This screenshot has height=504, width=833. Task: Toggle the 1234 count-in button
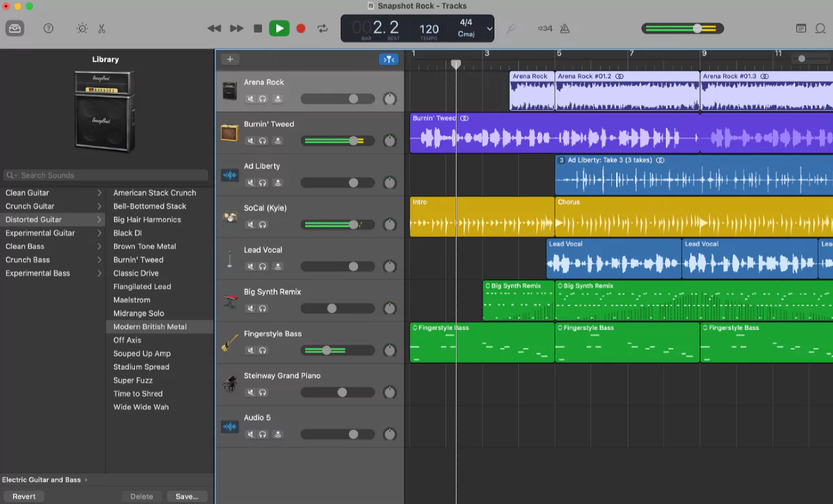click(x=545, y=28)
